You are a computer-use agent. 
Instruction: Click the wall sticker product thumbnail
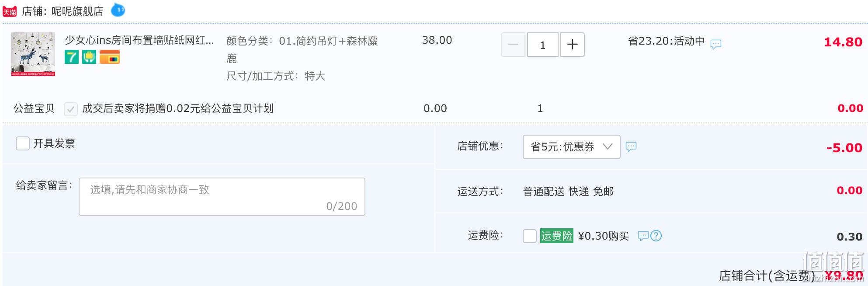pos(33,54)
